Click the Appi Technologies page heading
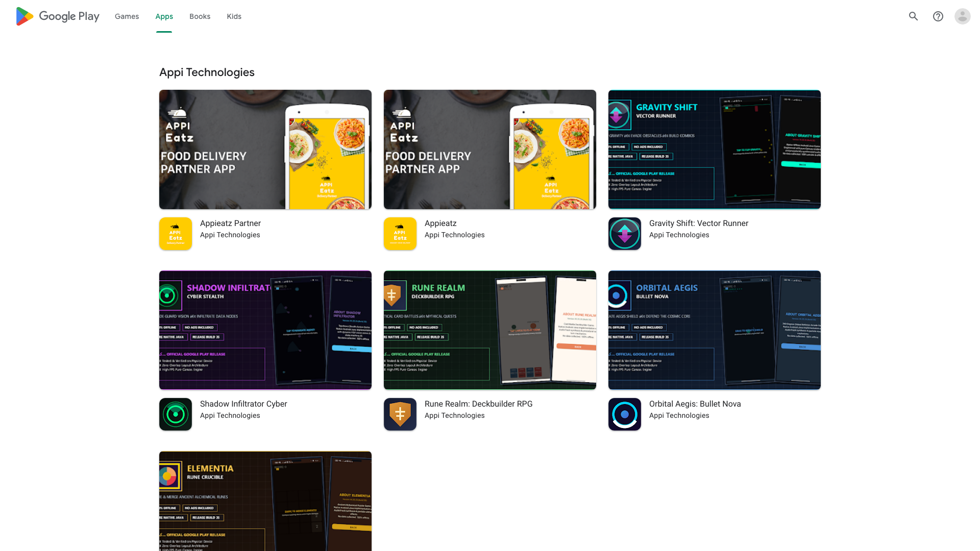This screenshot has height=551, width=980. point(207,72)
